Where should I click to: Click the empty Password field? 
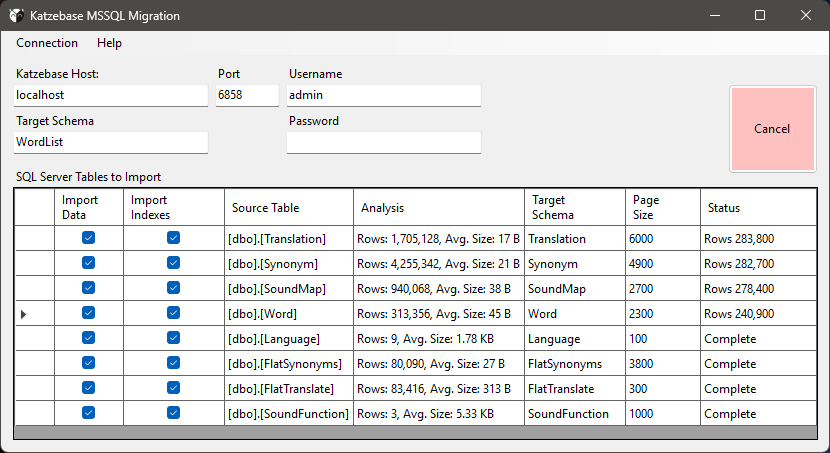(x=384, y=142)
